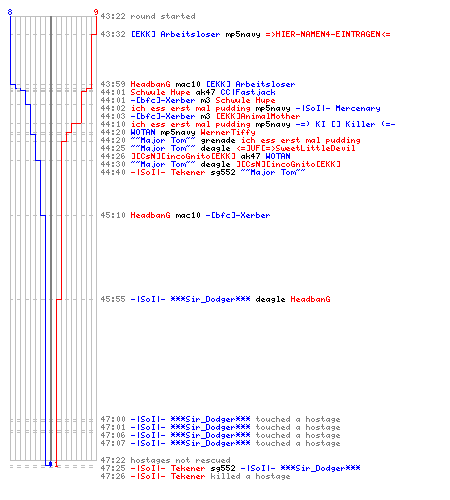Select the 43:22 round started entry
450x500 pixels.
(148, 16)
